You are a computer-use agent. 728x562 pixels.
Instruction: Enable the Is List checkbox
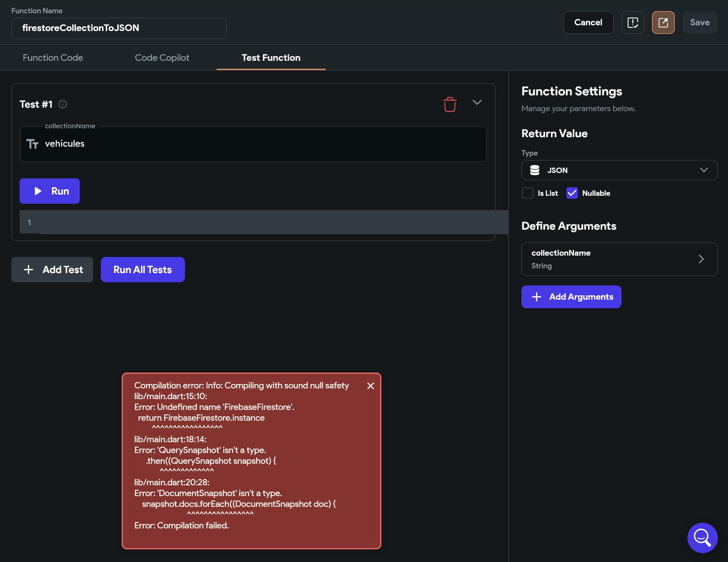point(527,193)
